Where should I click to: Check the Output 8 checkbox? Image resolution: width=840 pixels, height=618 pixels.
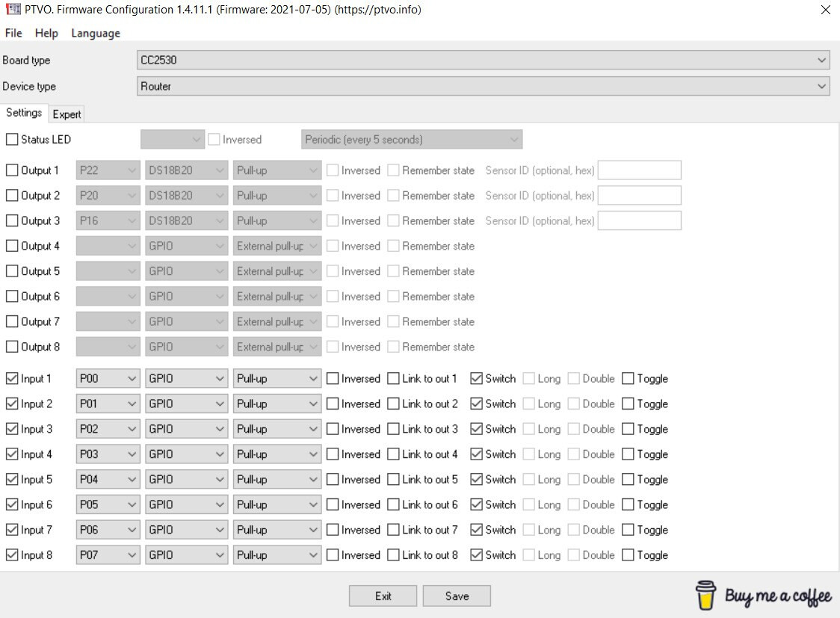click(12, 347)
